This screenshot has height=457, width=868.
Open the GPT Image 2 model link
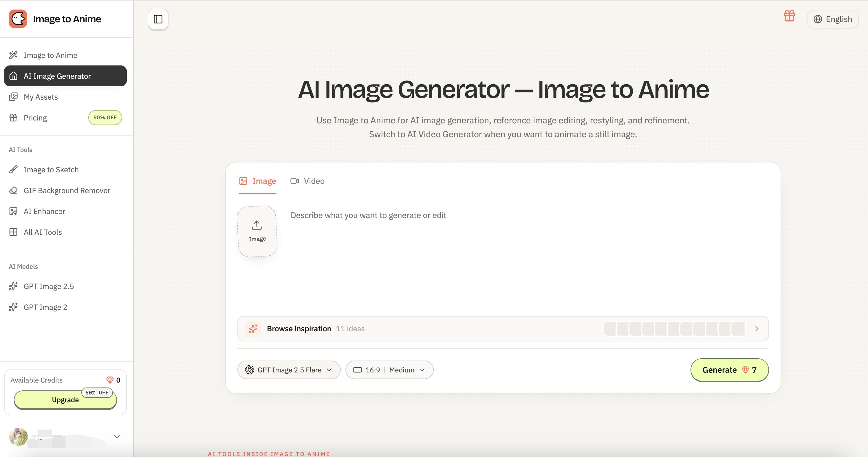[65, 307]
